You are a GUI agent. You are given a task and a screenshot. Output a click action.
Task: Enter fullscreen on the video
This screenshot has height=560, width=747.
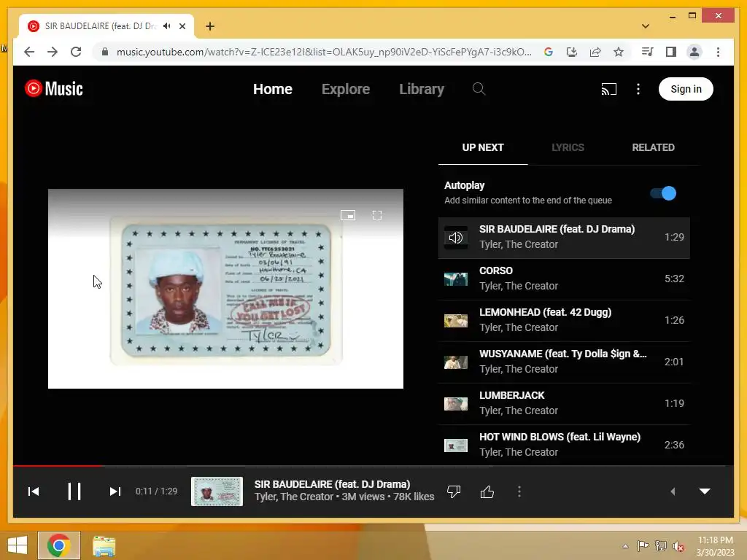click(x=377, y=215)
